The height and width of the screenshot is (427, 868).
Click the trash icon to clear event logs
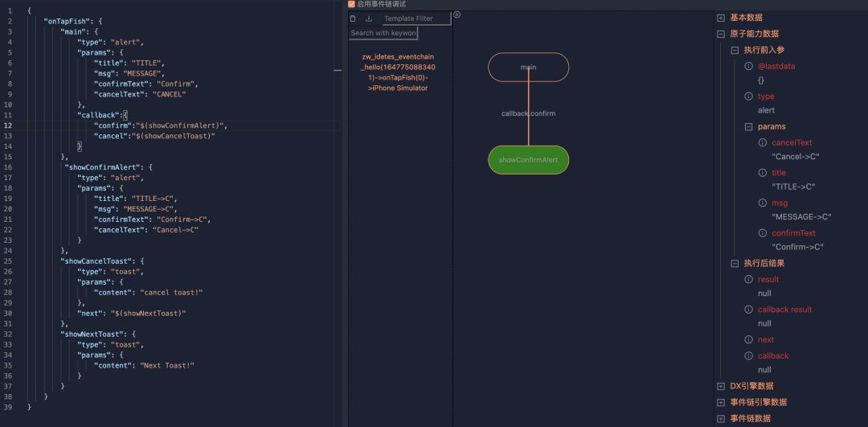[x=353, y=18]
